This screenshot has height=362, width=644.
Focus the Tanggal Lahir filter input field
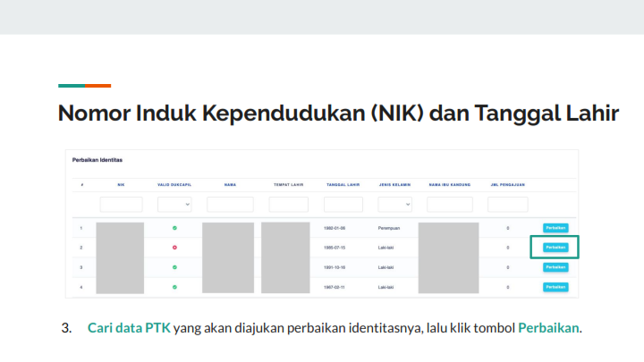click(343, 205)
